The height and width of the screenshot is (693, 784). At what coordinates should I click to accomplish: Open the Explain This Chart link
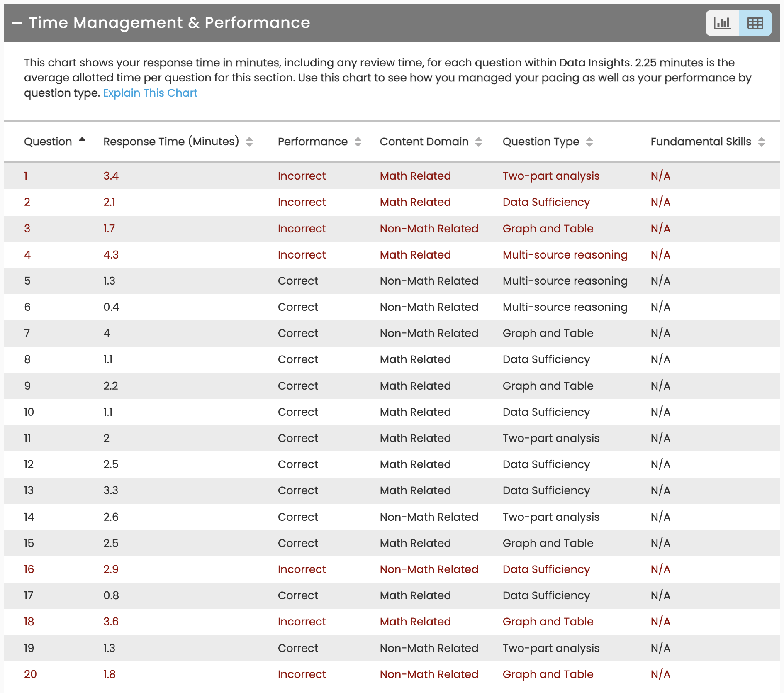pos(150,93)
